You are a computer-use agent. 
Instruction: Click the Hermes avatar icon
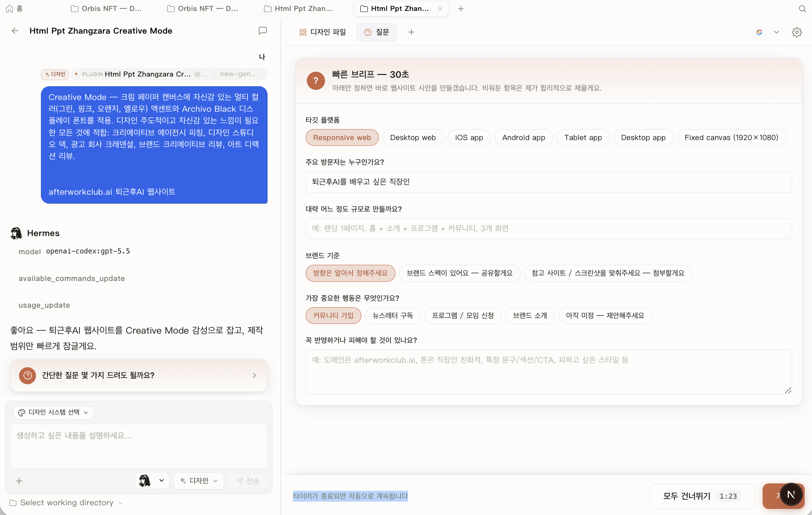tap(16, 233)
